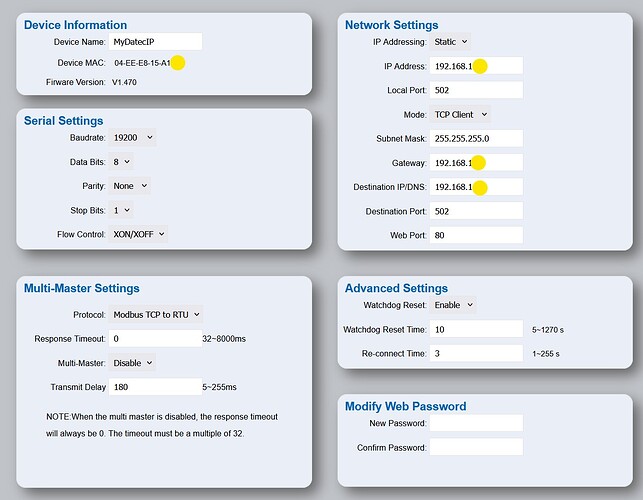
Task: Click the 32~8000ms range hint
Action: 224,339
